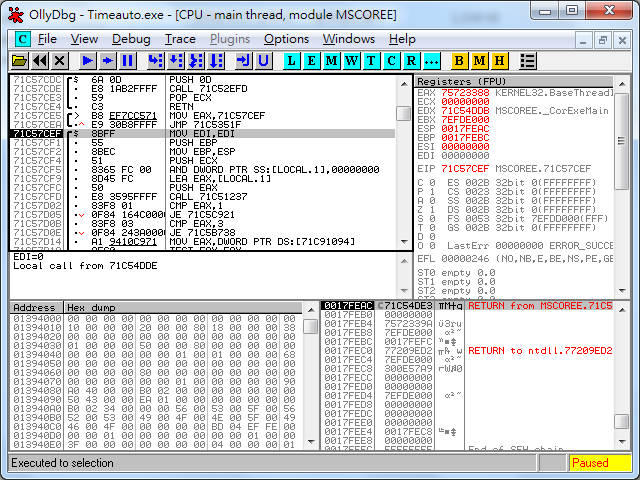Image resolution: width=640 pixels, height=480 pixels.
Task: Open References with R icon
Action: 411,61
